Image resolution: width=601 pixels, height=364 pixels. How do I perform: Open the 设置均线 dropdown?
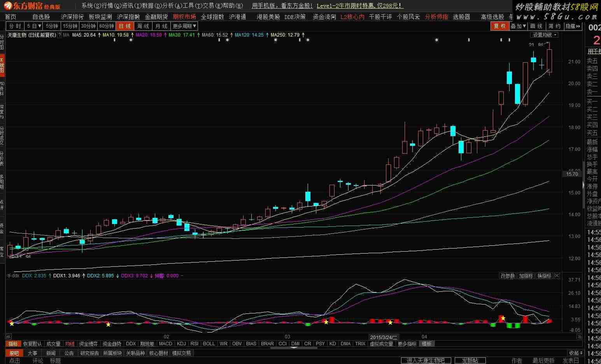pyautogui.click(x=544, y=35)
